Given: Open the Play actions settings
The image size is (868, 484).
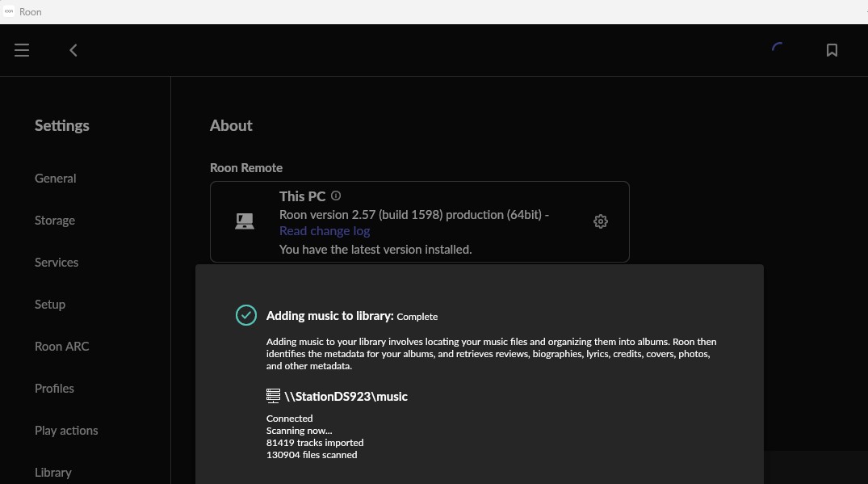Looking at the screenshot, I should (x=66, y=431).
